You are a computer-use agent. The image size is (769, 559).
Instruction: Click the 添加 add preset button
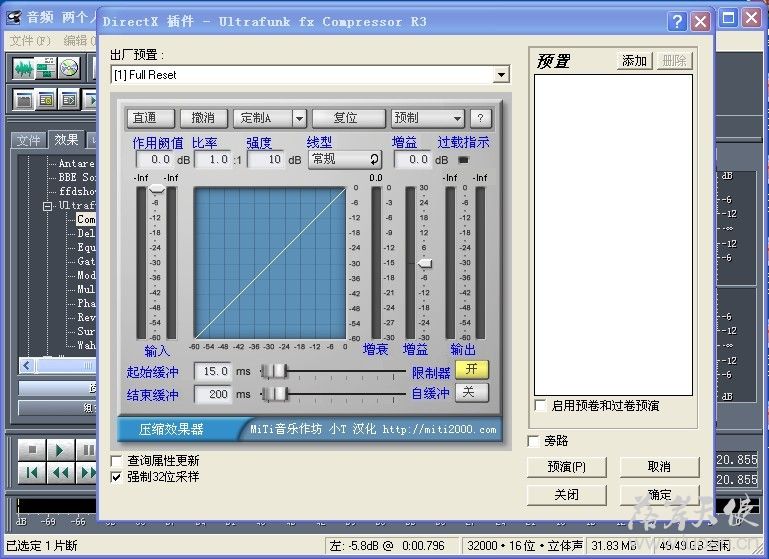pyautogui.click(x=634, y=61)
